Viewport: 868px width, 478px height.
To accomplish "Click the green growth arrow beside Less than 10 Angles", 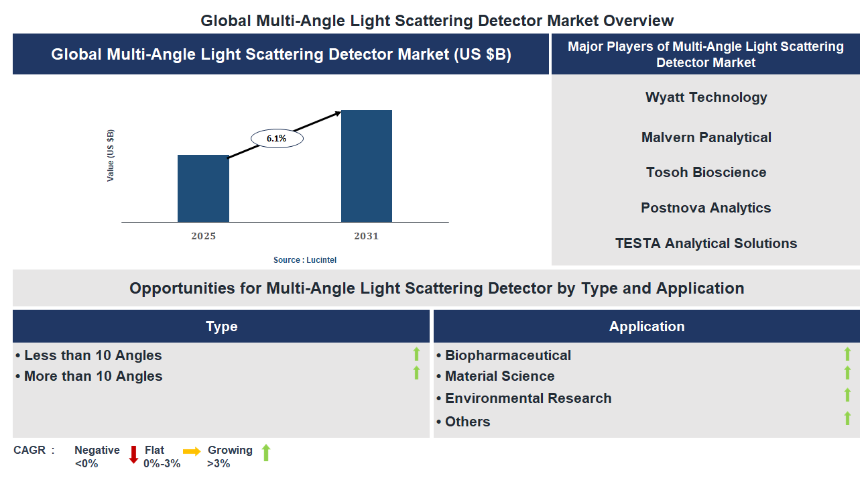I will (416, 355).
